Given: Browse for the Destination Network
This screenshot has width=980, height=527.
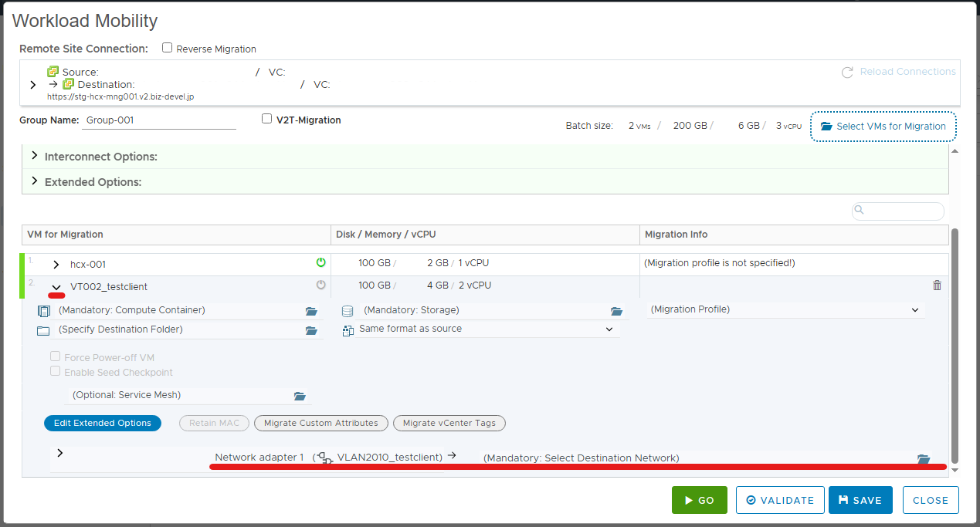Looking at the screenshot, I should 923,458.
